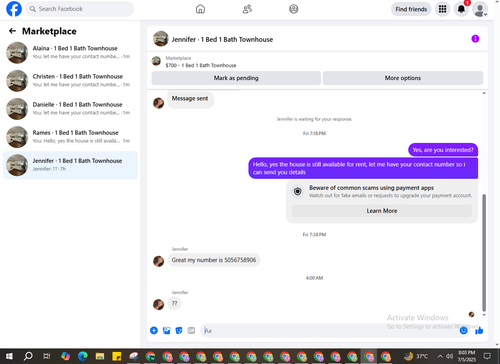The image size is (500, 364).
Task: Click the '$700 - 1 Bed 1 Bath Townhouse' listing text
Action: click(x=201, y=65)
